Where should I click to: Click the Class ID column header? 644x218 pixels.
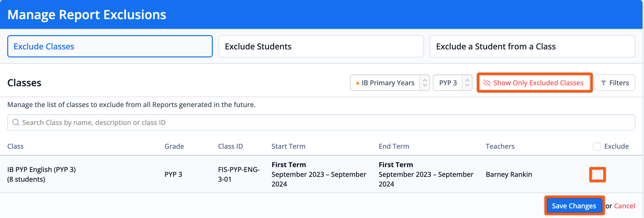[230, 146]
